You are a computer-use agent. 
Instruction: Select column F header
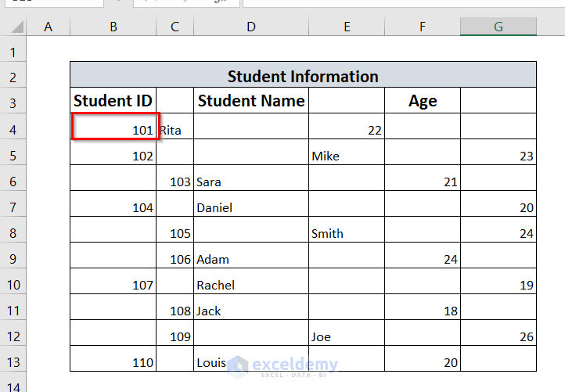423,27
